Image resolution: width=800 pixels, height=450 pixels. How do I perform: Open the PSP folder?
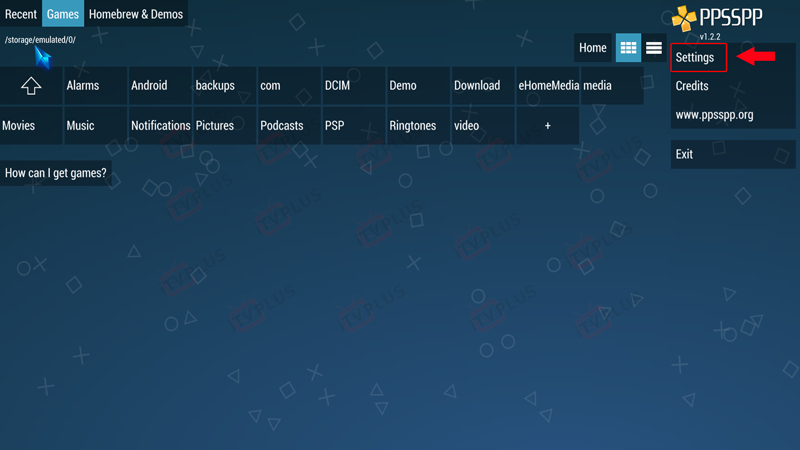(355, 126)
